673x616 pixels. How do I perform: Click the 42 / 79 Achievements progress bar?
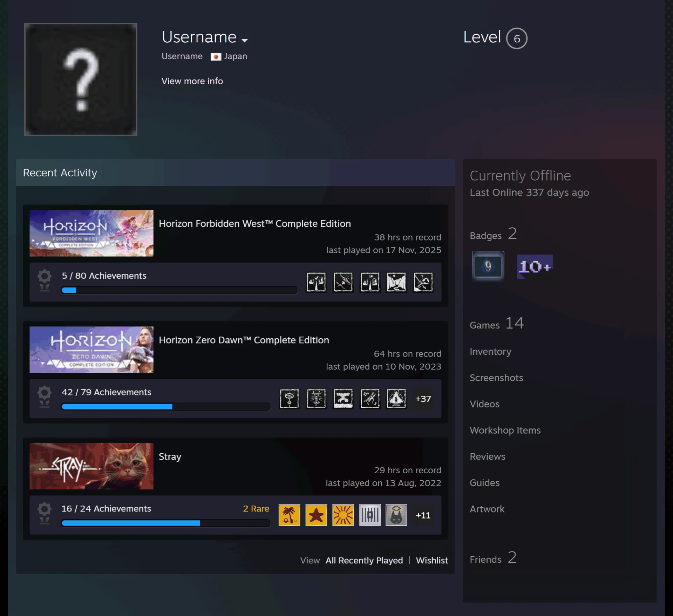point(166,407)
